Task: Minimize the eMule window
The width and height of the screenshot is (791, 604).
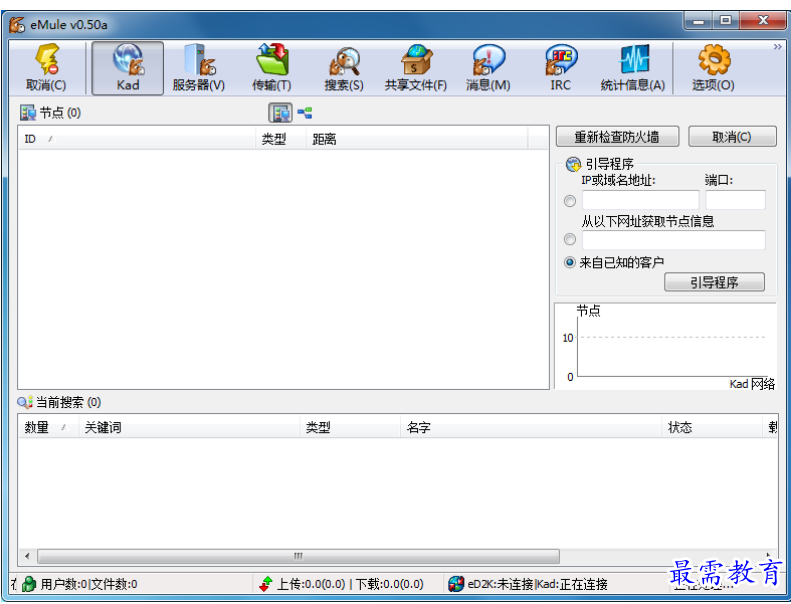Action: pyautogui.click(x=699, y=21)
